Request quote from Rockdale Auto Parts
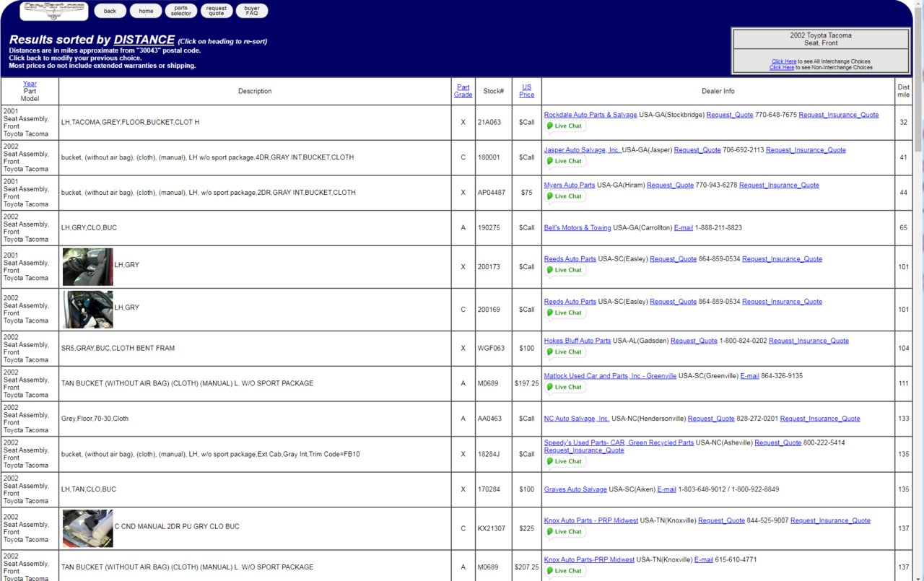The height and width of the screenshot is (581, 924). [730, 115]
